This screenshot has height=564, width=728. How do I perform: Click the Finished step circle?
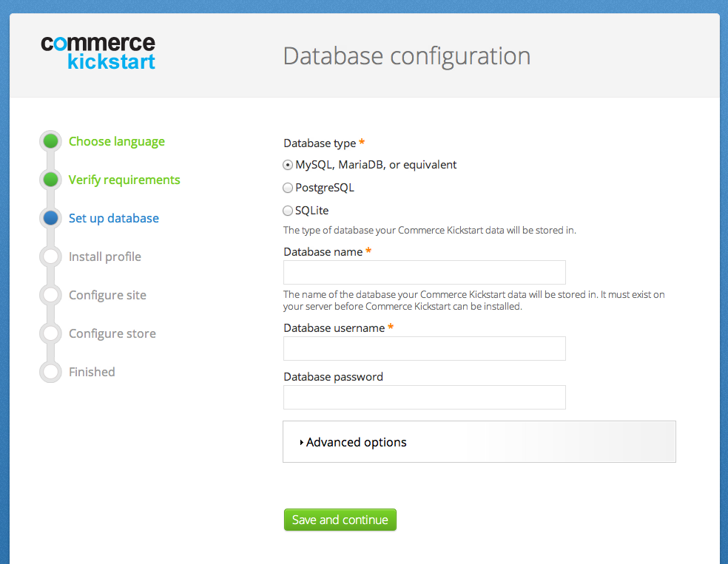(x=50, y=372)
